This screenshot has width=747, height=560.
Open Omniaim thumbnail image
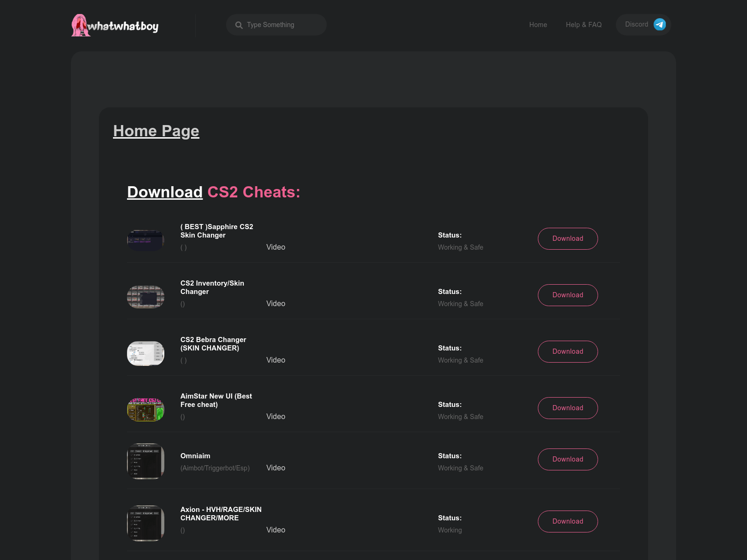[146, 461]
